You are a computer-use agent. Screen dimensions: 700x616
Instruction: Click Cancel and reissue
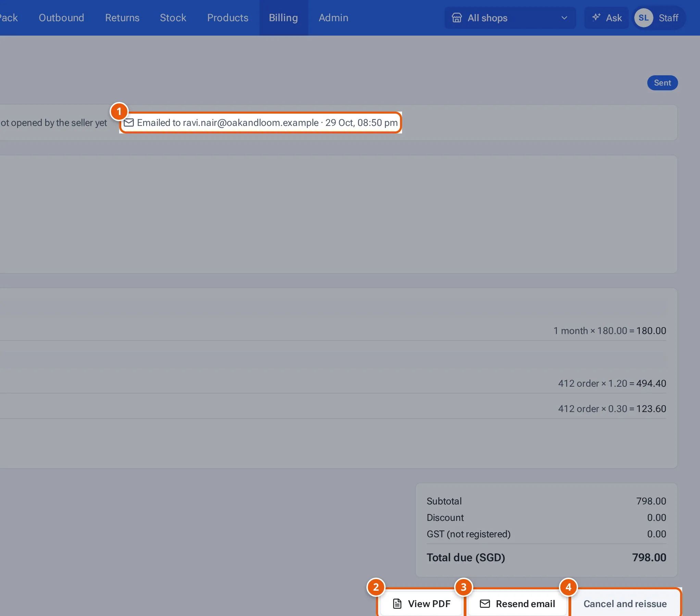(x=625, y=604)
